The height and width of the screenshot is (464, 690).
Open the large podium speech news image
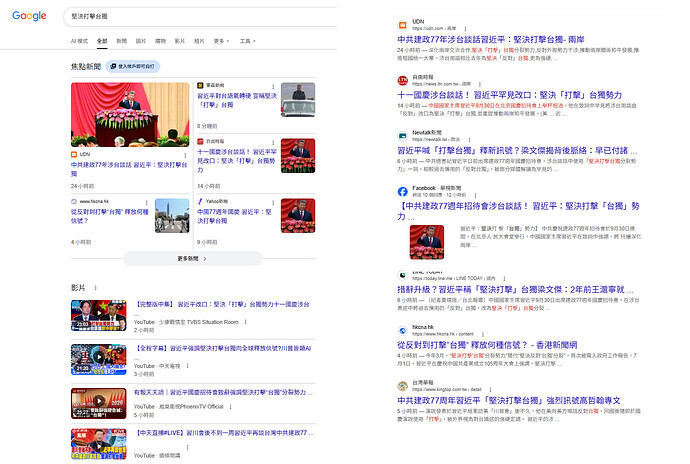click(130, 114)
